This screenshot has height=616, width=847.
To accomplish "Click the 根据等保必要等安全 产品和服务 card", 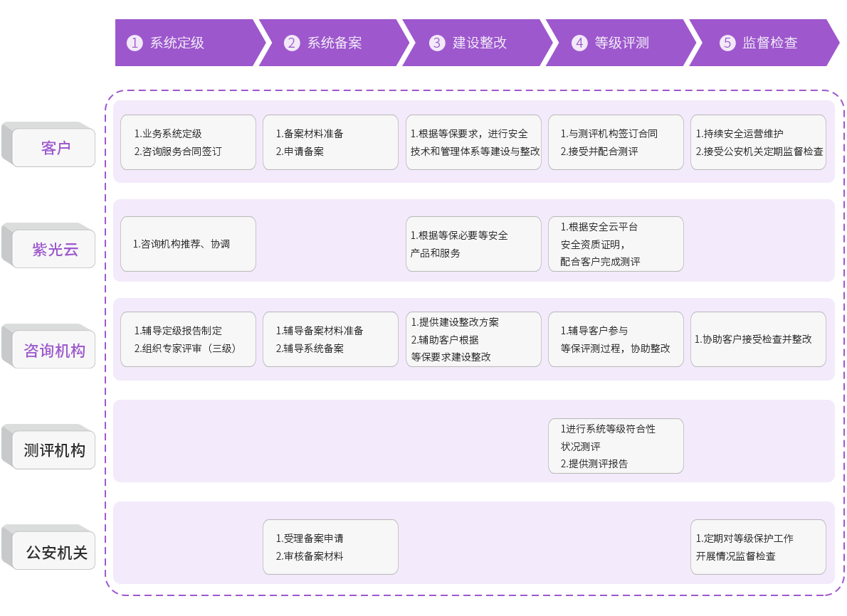I will [473, 244].
